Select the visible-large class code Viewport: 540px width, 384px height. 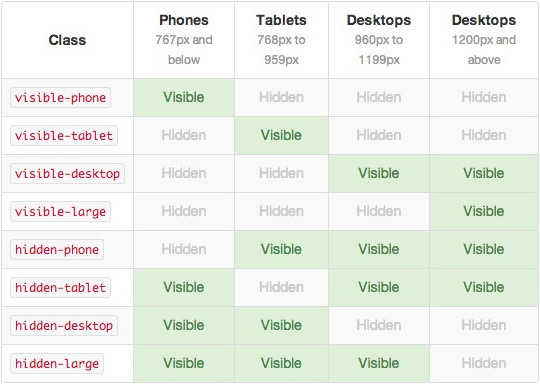pyautogui.click(x=60, y=211)
